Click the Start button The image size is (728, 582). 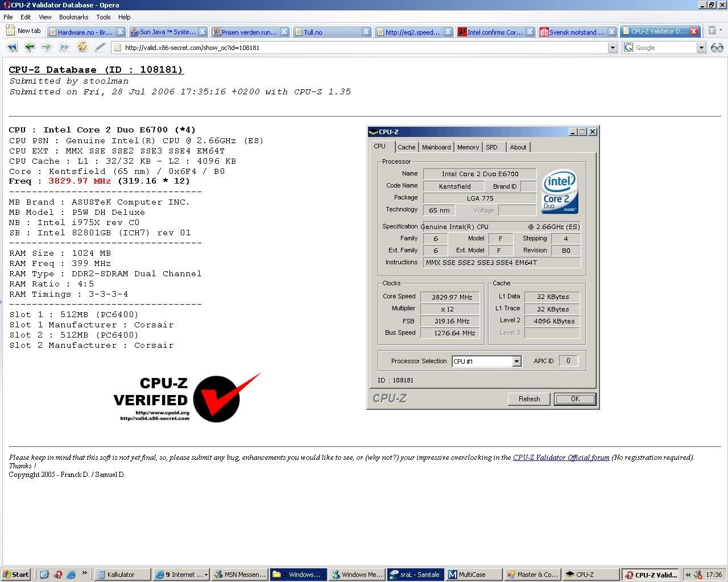(16, 575)
